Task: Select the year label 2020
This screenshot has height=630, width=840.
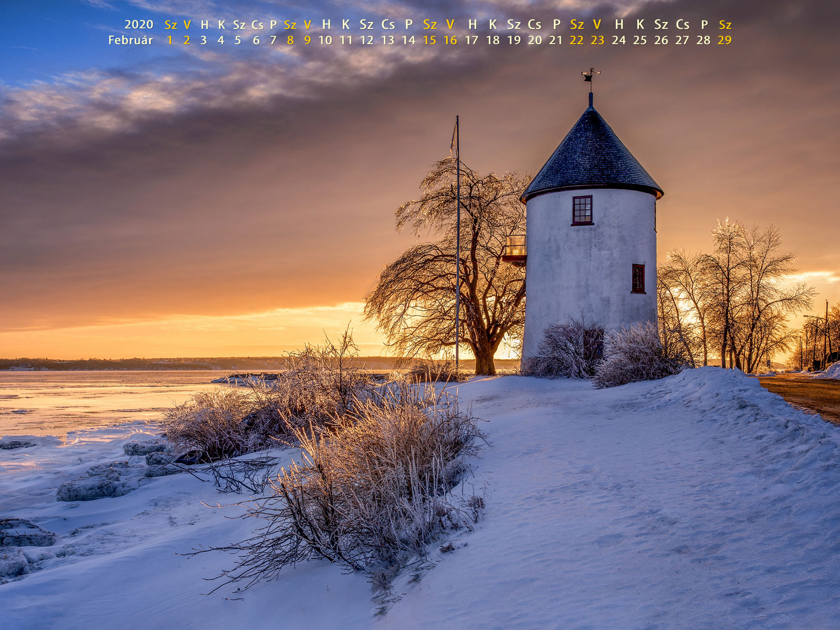Action: click(x=139, y=24)
